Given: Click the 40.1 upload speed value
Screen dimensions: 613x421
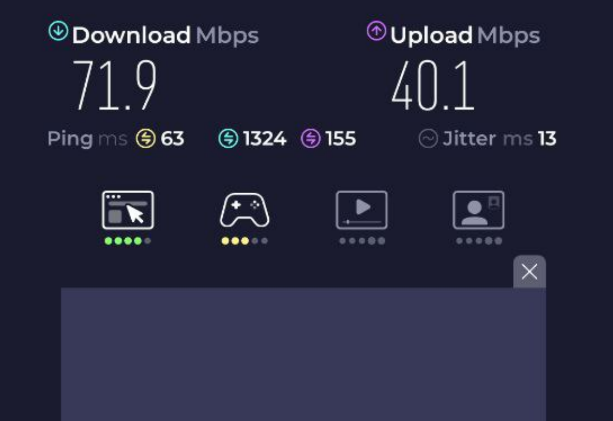Looking at the screenshot, I should (433, 85).
